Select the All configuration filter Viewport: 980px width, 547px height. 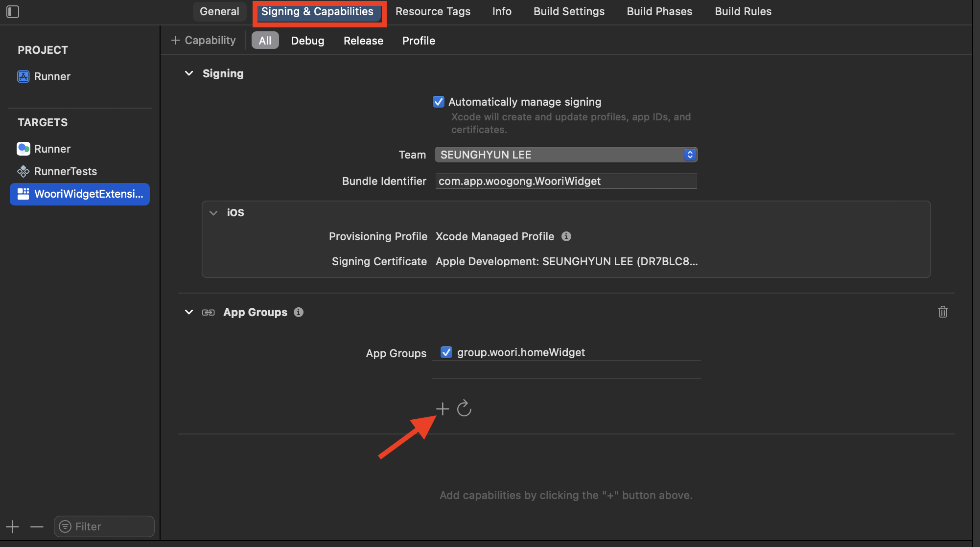[x=265, y=41]
